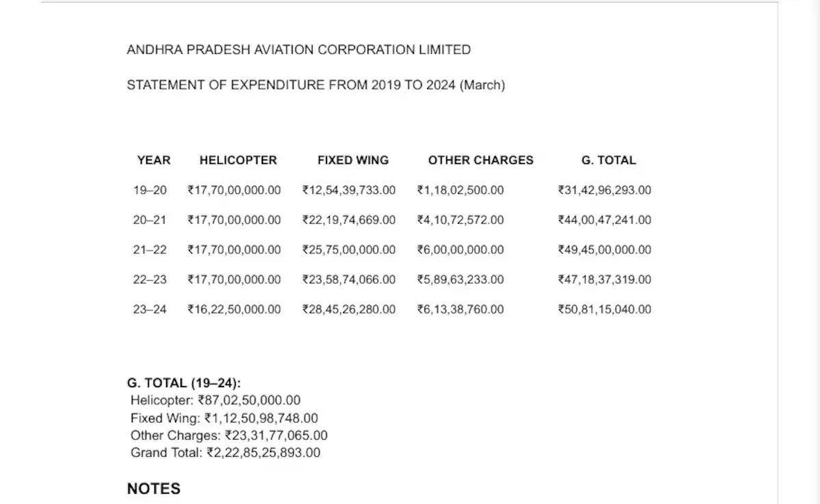Click the OTHER CHARGES column header

(480, 160)
